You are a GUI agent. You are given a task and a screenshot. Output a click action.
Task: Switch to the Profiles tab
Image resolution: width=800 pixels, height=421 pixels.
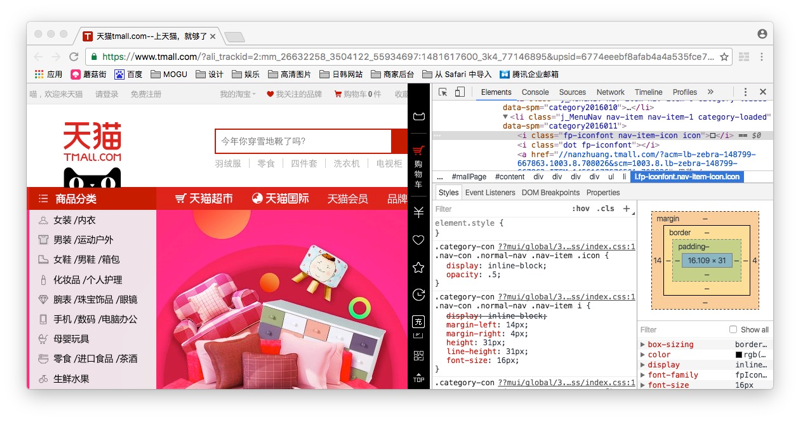685,92
